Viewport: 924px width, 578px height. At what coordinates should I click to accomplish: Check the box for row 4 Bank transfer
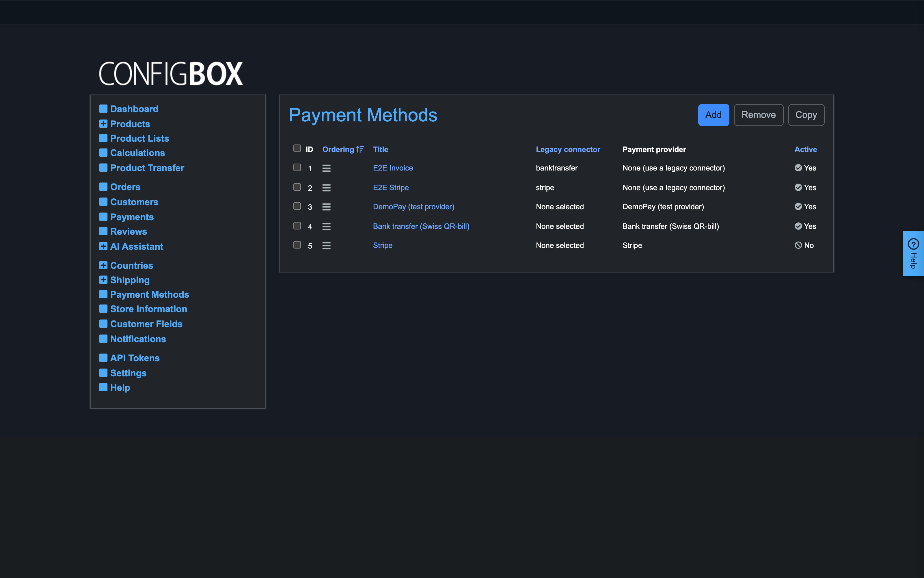[x=297, y=225]
